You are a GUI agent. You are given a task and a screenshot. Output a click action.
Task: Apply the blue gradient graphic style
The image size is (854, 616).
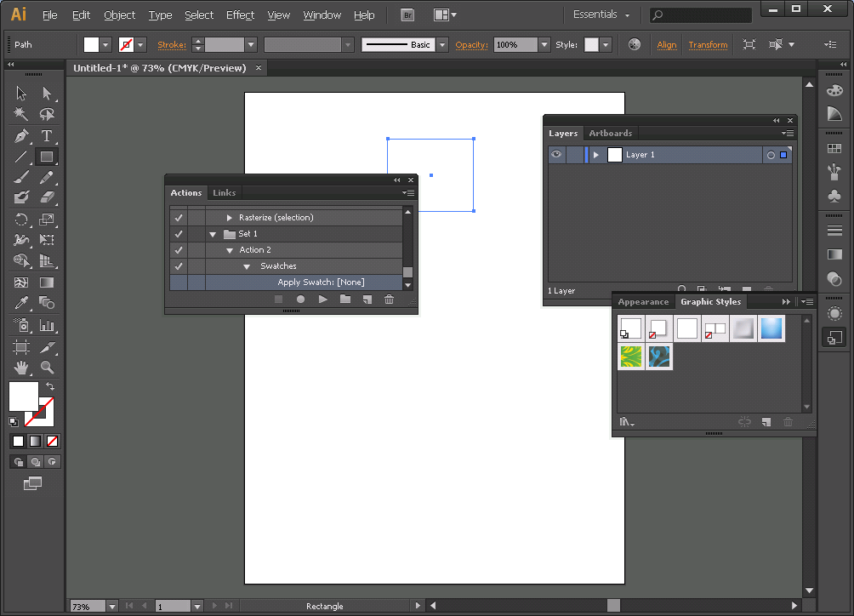(772, 328)
